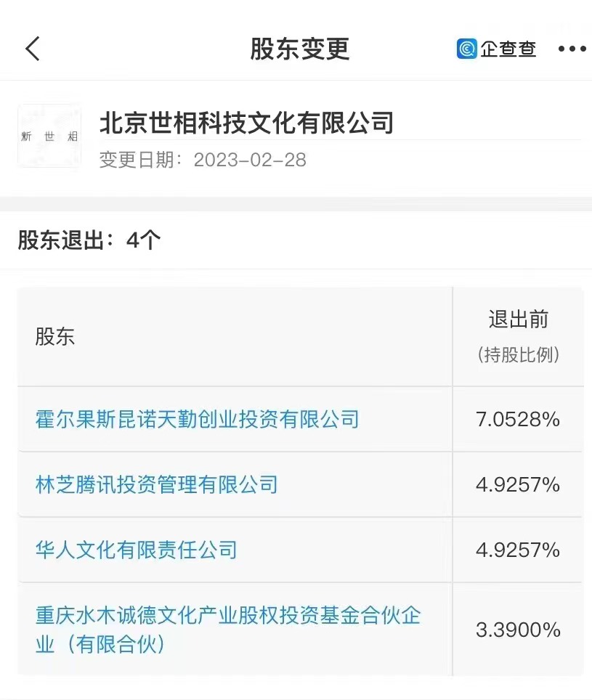Screen dimensions: 592x700
Task: Open 重庆水木诚德文化产业股权投资基金 link
Action: pyautogui.click(x=227, y=630)
